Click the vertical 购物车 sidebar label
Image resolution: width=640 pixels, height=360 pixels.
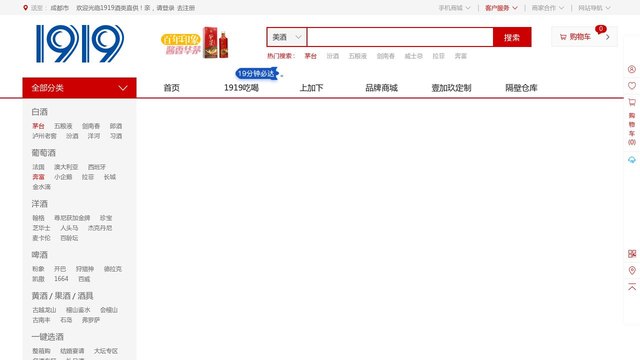632,129
